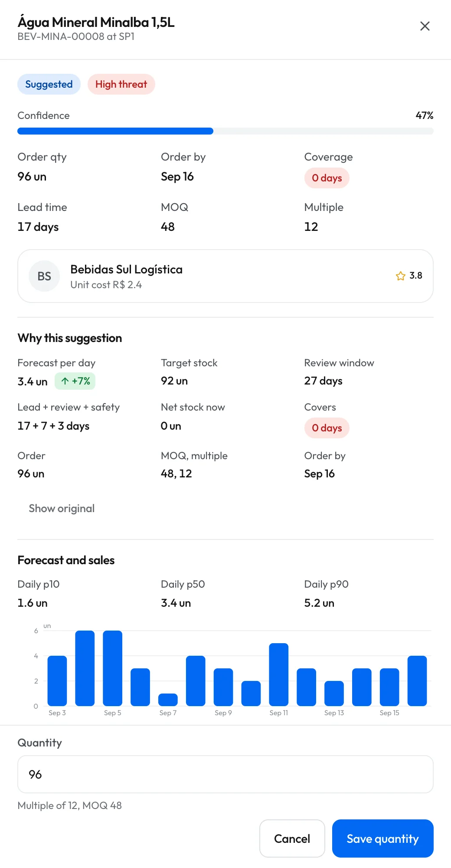Viewport: 451px width, 868px height.
Task: Click the Confidence progress bar
Action: (225, 131)
